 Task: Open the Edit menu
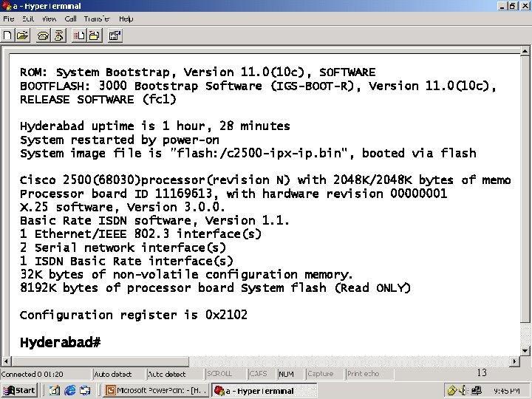click(28, 19)
